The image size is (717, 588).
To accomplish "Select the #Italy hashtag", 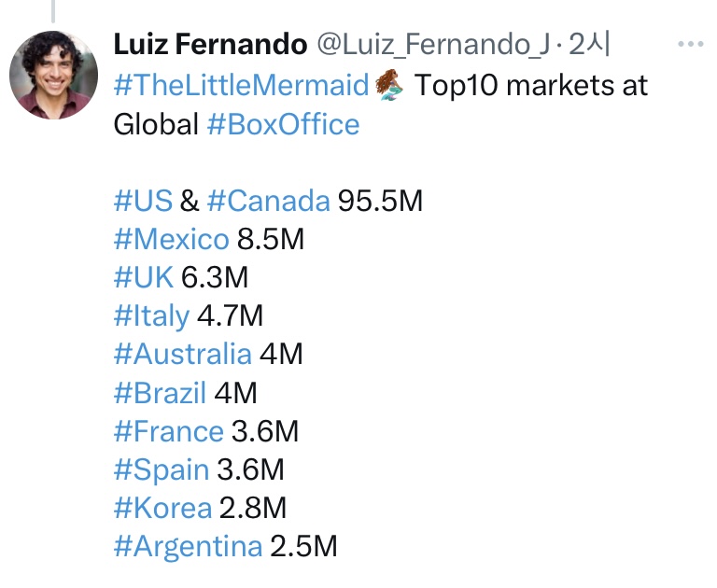I will point(151,316).
